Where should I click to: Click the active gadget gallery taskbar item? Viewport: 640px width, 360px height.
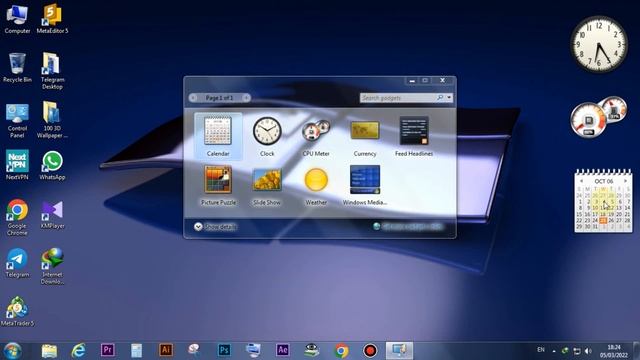(x=399, y=351)
